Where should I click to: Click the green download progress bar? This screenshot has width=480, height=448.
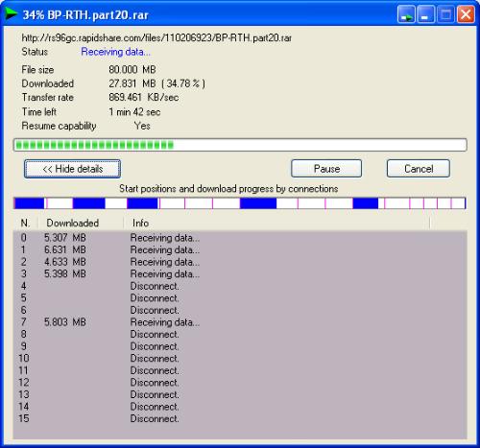coord(240,145)
